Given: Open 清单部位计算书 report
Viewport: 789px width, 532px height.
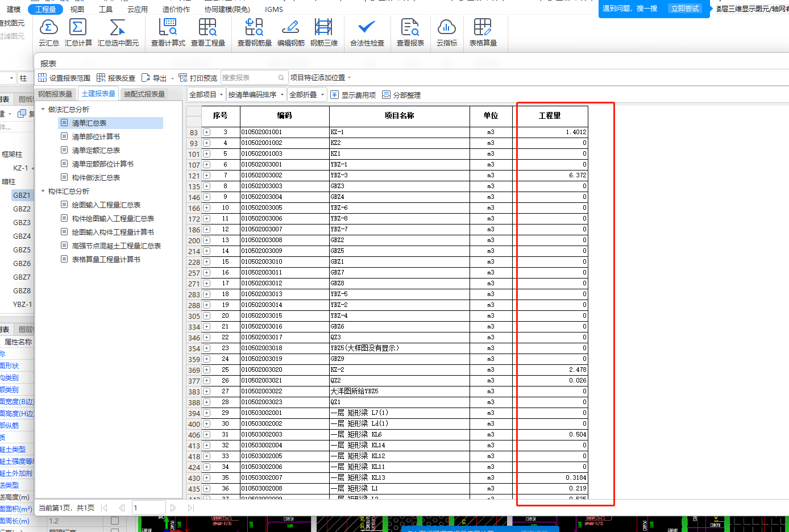Looking at the screenshot, I should click(x=95, y=137).
